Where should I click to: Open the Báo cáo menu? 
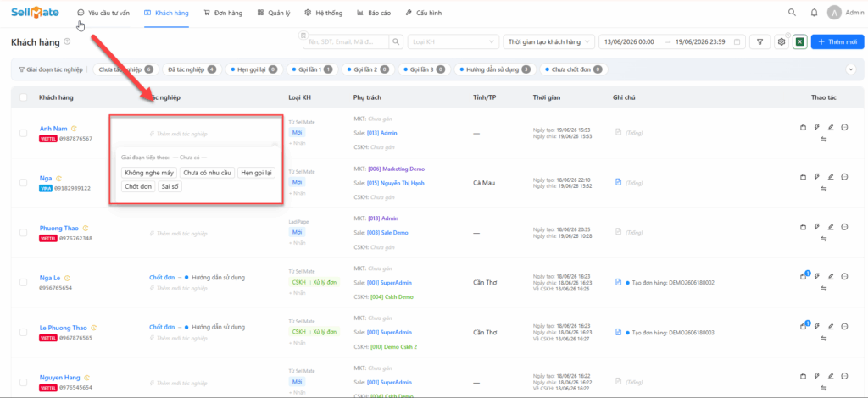[374, 13]
